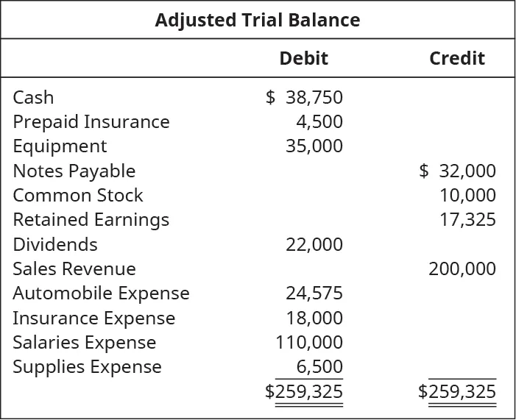Click the Common Stock label
The width and height of the screenshot is (516, 420).
click(78, 196)
